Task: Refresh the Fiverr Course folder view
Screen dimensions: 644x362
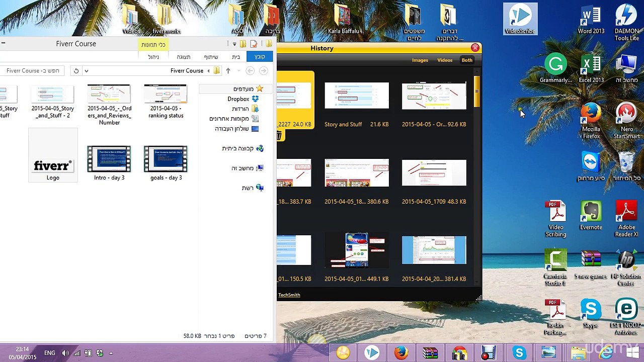Action: [76, 71]
